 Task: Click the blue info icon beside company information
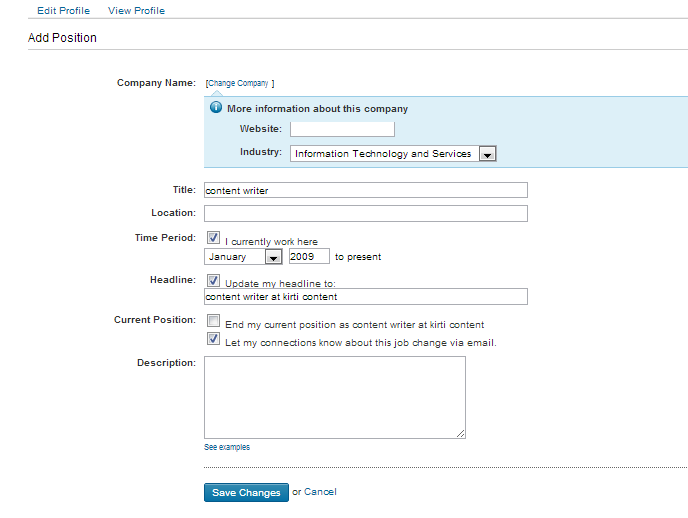(x=216, y=107)
